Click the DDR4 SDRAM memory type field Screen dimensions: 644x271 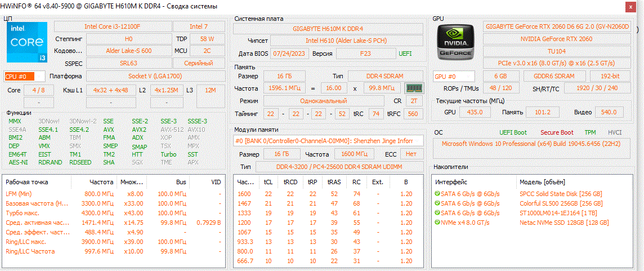385,76
